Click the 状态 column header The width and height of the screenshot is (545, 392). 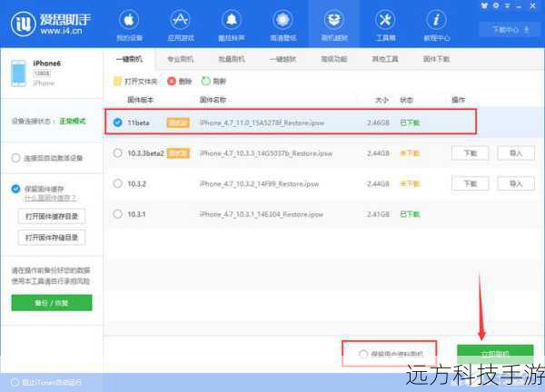point(406,100)
